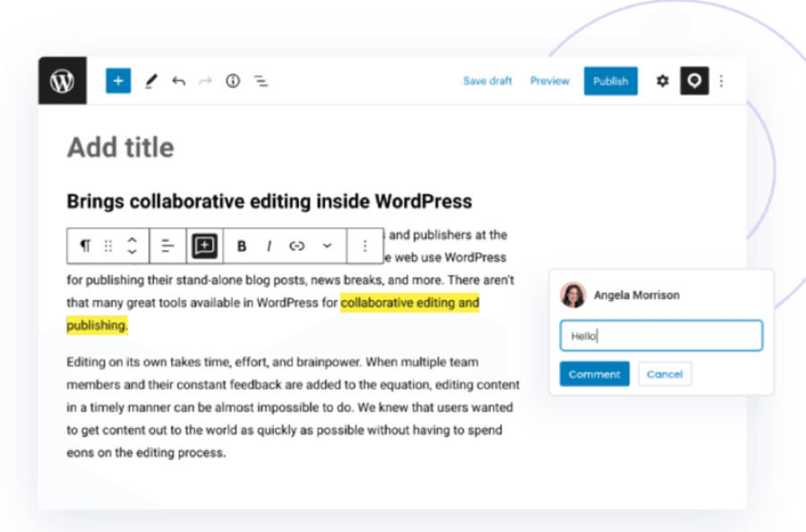Click the Publish button

(611, 81)
